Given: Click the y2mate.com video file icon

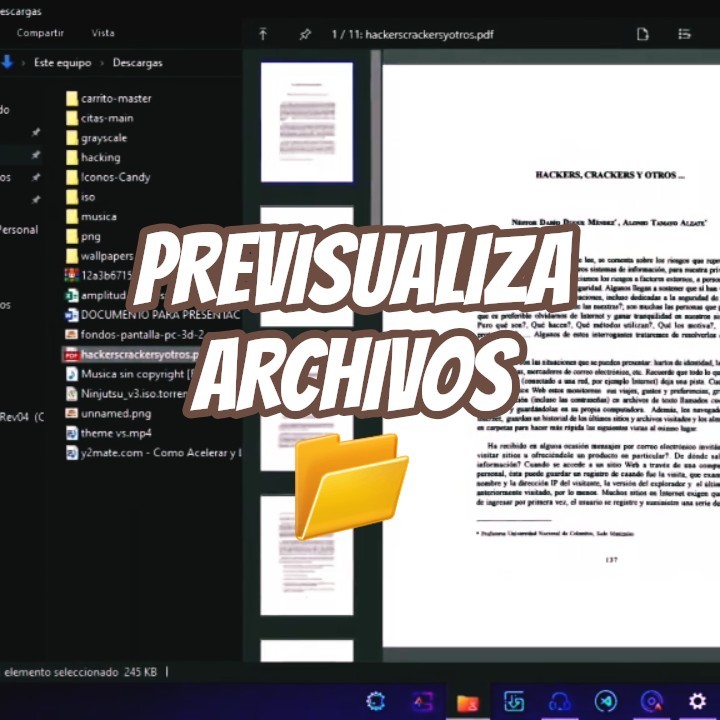Looking at the screenshot, I should [x=72, y=453].
